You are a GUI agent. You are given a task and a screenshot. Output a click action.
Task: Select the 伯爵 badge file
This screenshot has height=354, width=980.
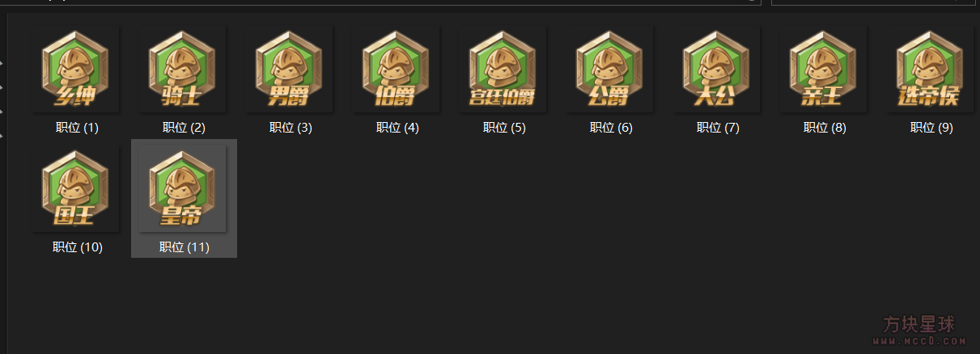tap(397, 70)
